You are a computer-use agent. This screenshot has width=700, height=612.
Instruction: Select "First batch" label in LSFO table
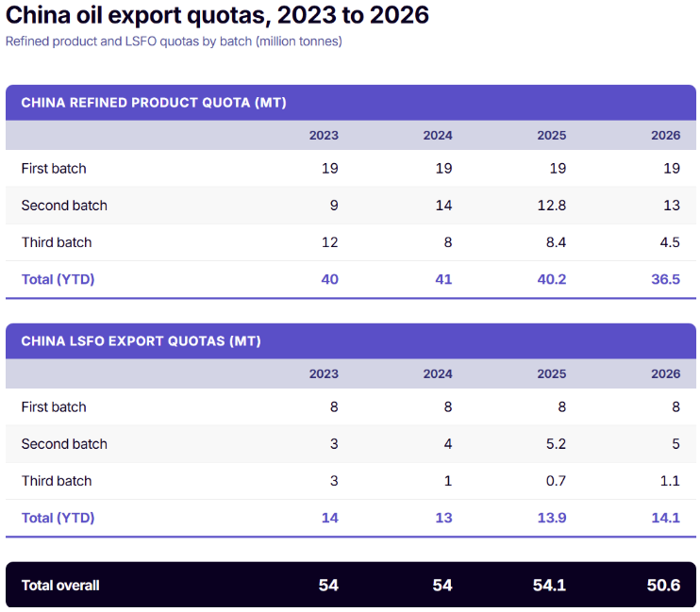tap(54, 406)
